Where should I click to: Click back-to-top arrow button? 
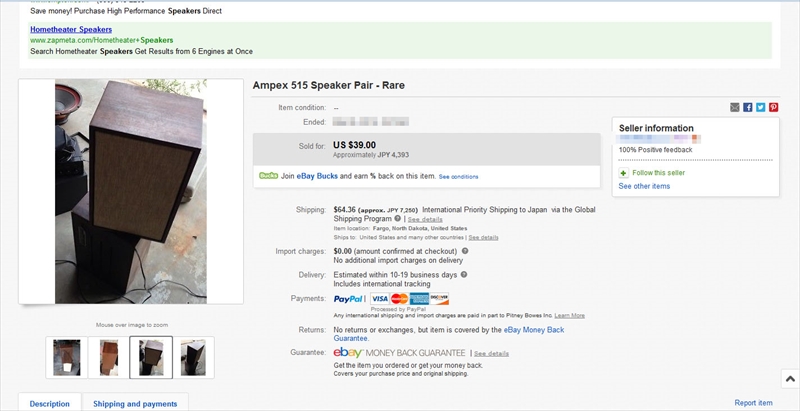tap(790, 379)
